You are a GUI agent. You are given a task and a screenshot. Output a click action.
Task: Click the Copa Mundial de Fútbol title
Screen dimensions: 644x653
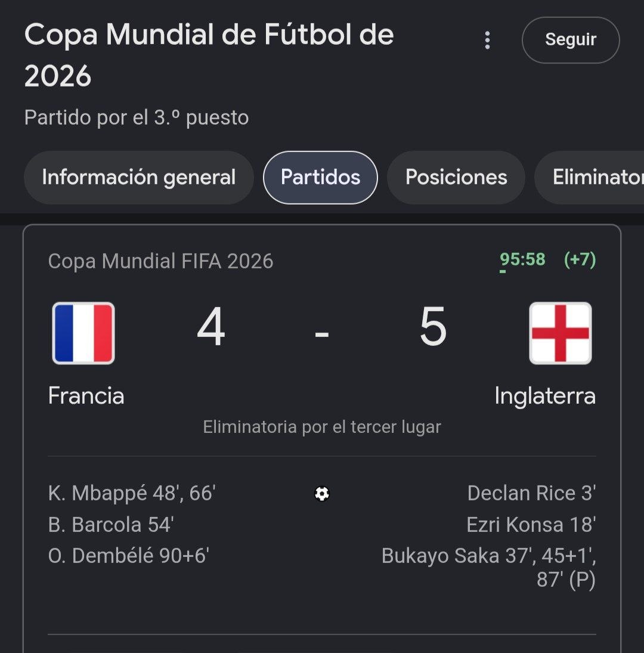point(209,55)
